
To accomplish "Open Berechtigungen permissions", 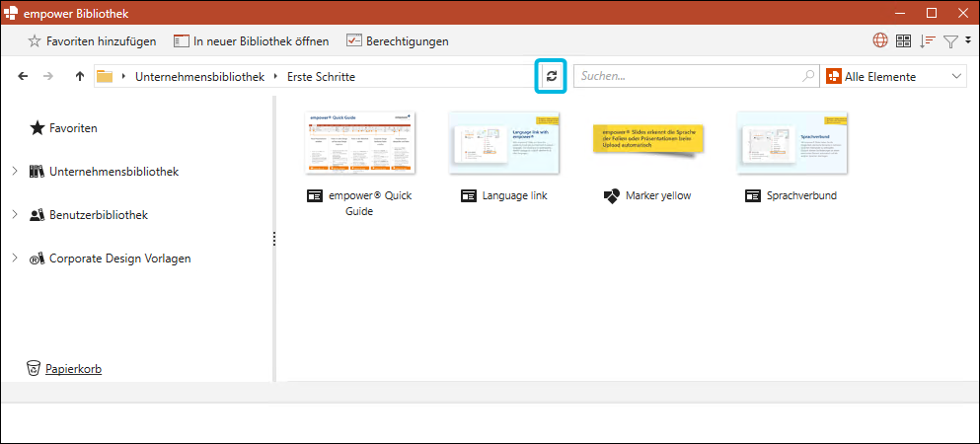I will point(398,41).
